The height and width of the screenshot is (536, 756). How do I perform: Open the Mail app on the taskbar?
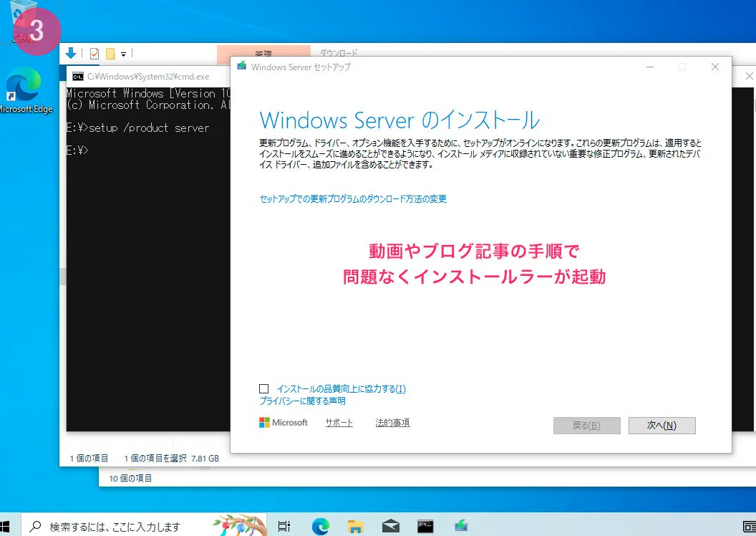(x=391, y=526)
